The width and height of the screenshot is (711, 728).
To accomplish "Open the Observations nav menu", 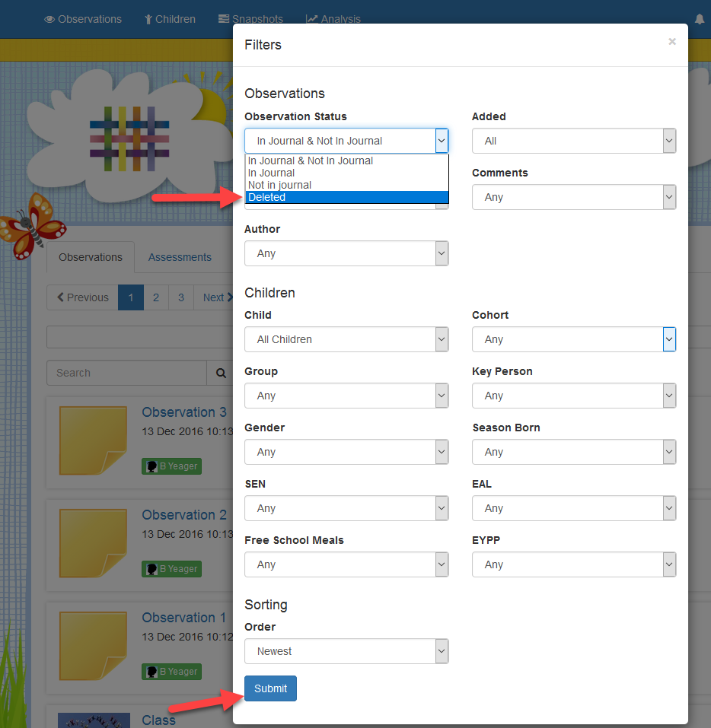I will click(83, 19).
